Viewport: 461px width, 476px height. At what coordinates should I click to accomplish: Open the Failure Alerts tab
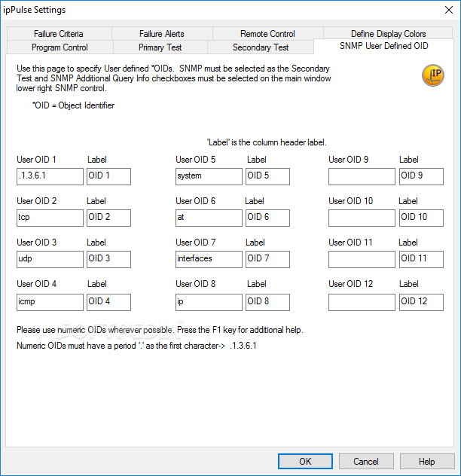(x=161, y=33)
